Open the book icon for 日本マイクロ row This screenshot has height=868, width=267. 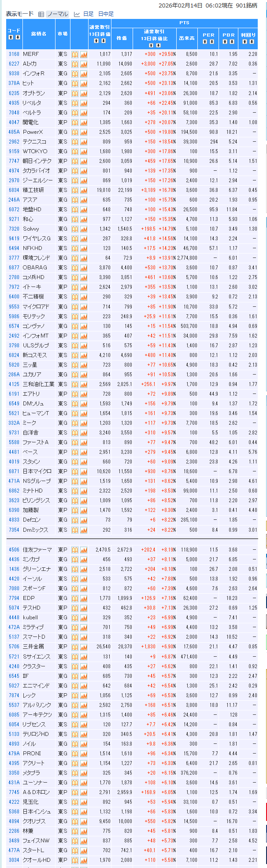point(75,471)
